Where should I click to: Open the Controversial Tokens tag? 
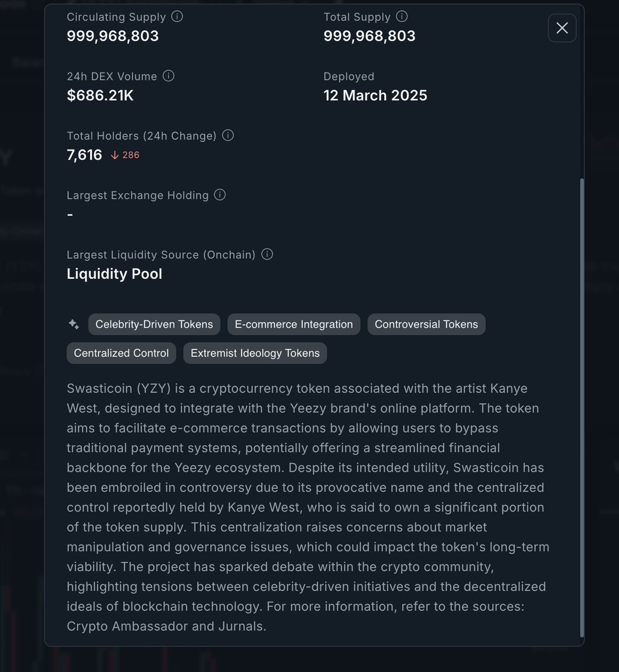coord(426,324)
